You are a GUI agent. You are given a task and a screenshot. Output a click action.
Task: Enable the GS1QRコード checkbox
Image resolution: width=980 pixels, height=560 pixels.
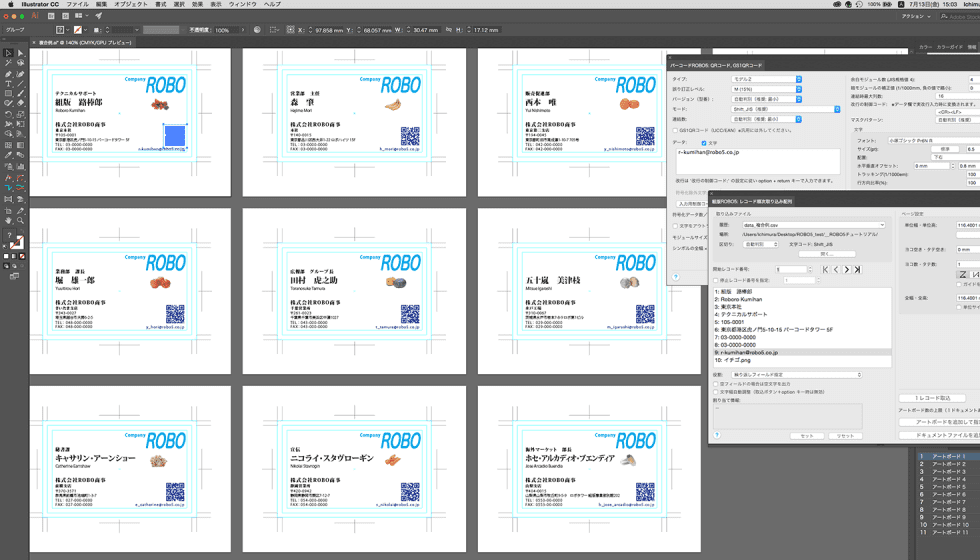[x=675, y=131]
